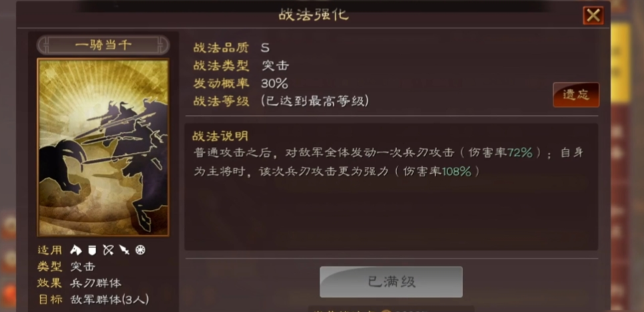The height and width of the screenshot is (312, 644).
Task: Open the 一骑当千 skill card artwork
Action: pos(103,148)
